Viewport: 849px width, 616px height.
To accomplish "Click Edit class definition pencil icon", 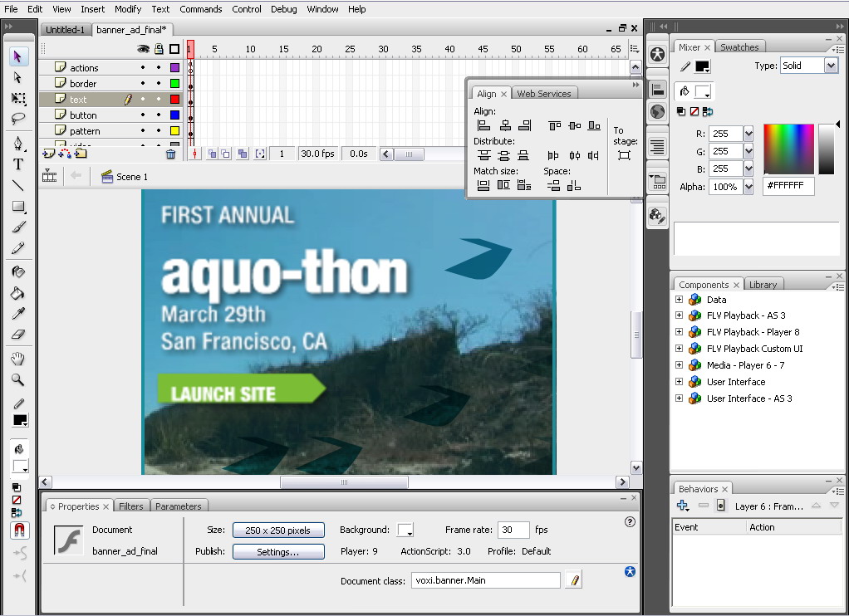I will 574,580.
